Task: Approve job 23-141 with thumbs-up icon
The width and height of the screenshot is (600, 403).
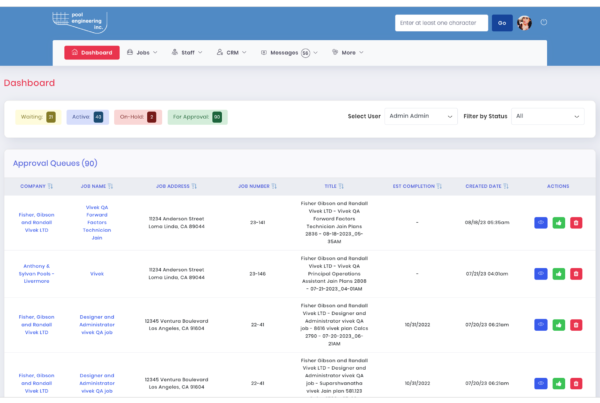Action: (x=558, y=222)
